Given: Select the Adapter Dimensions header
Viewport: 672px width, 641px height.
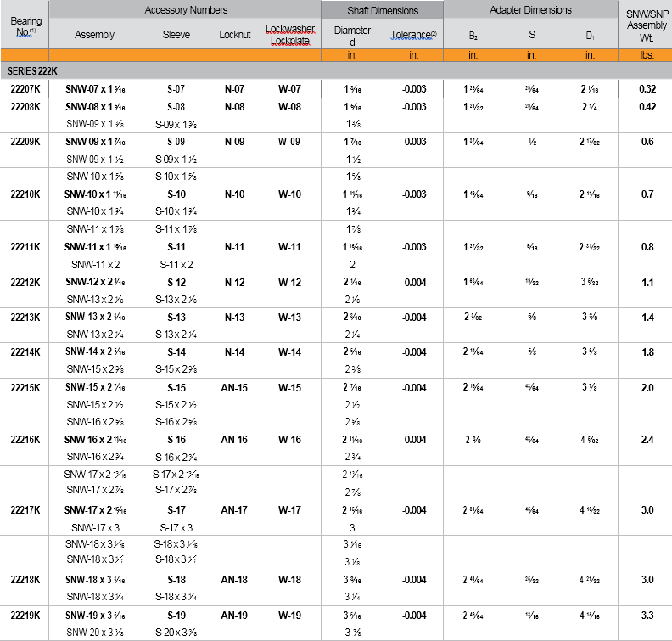Looking at the screenshot, I should (x=530, y=10).
